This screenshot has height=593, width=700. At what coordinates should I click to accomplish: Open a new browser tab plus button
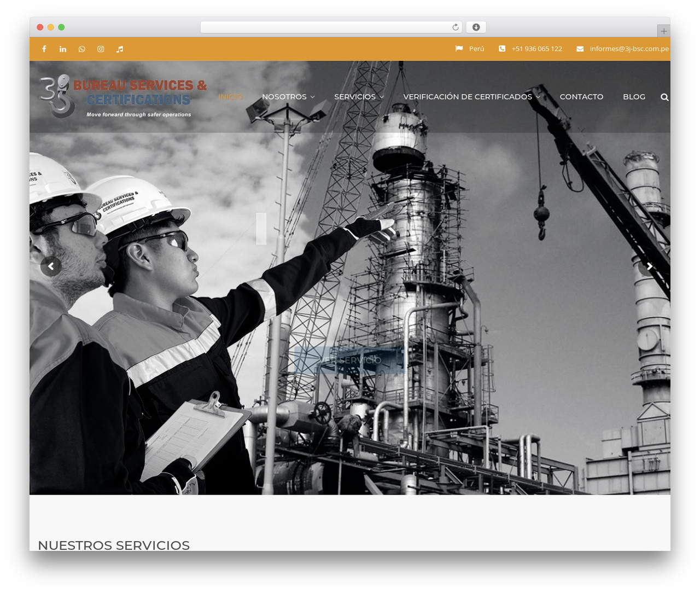click(664, 31)
